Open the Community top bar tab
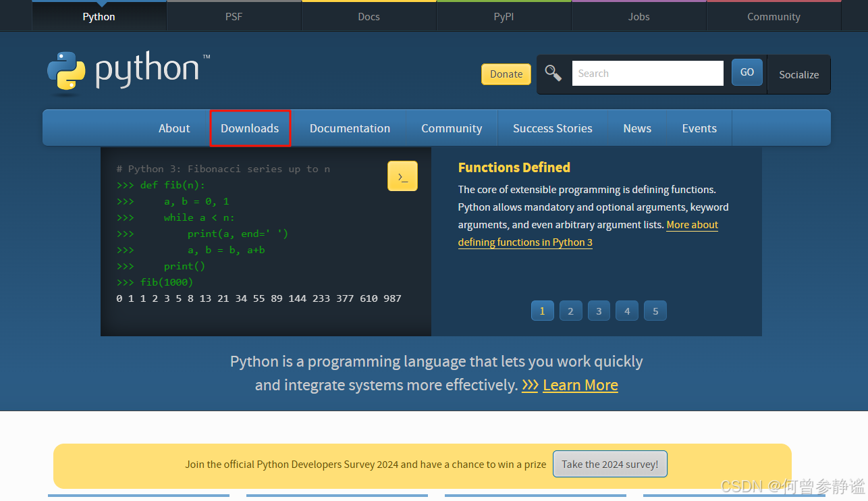The width and height of the screenshot is (868, 501). [774, 17]
